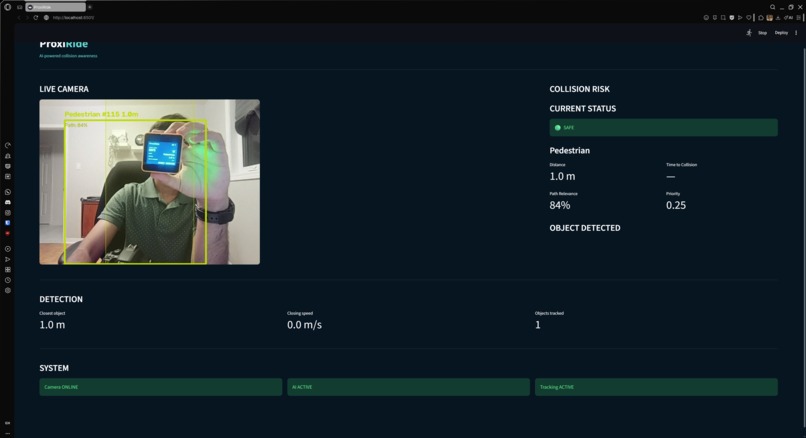Open sidebar grid extensions icon
This screenshot has width=806, height=438.
point(8,269)
